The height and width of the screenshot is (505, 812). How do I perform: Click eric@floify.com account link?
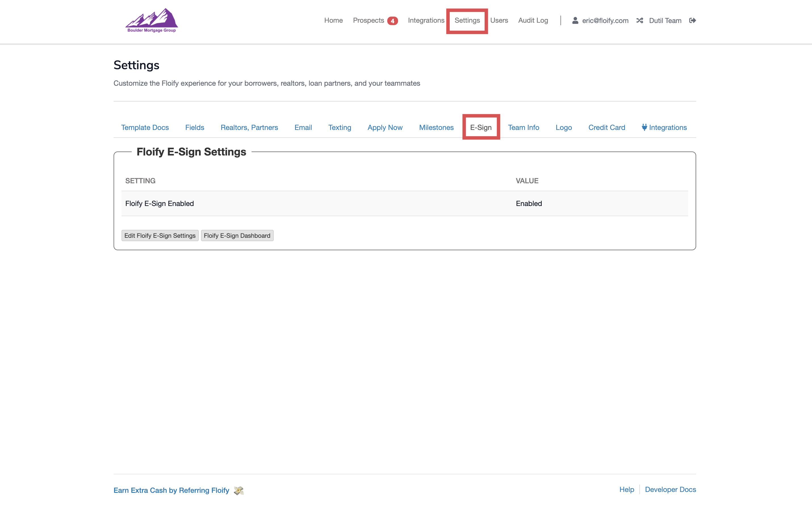pos(605,21)
